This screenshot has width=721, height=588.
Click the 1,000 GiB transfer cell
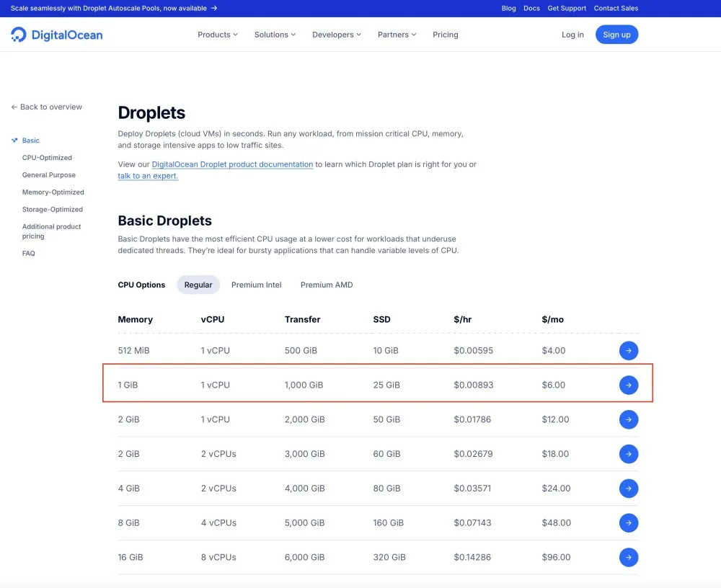[304, 385]
